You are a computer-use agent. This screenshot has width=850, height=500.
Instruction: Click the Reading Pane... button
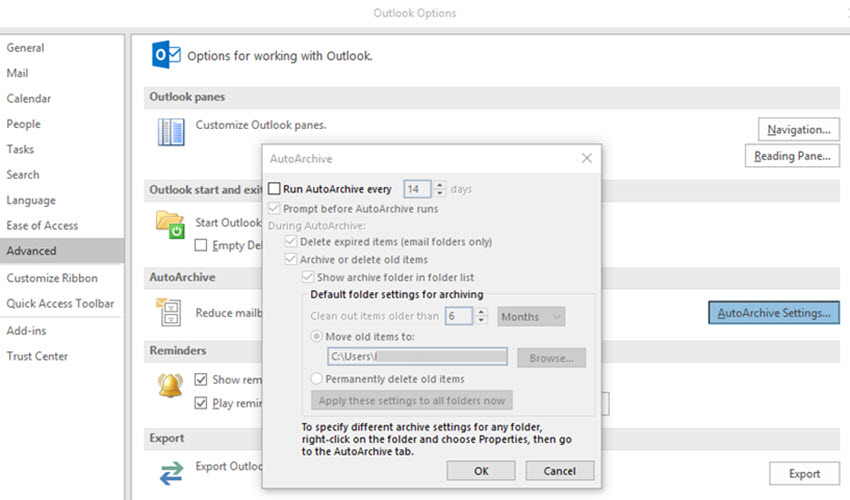pyautogui.click(x=792, y=156)
